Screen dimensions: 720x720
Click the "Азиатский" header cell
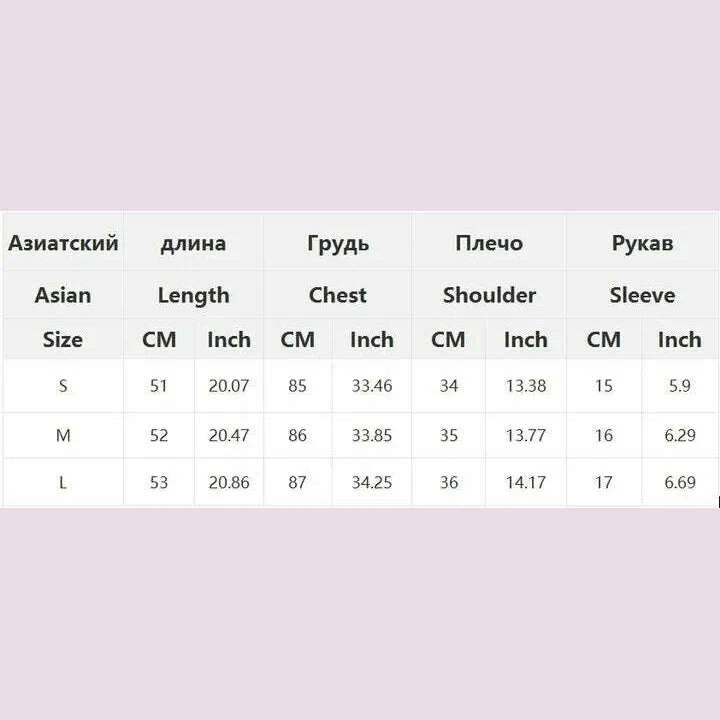pyautogui.click(x=63, y=243)
